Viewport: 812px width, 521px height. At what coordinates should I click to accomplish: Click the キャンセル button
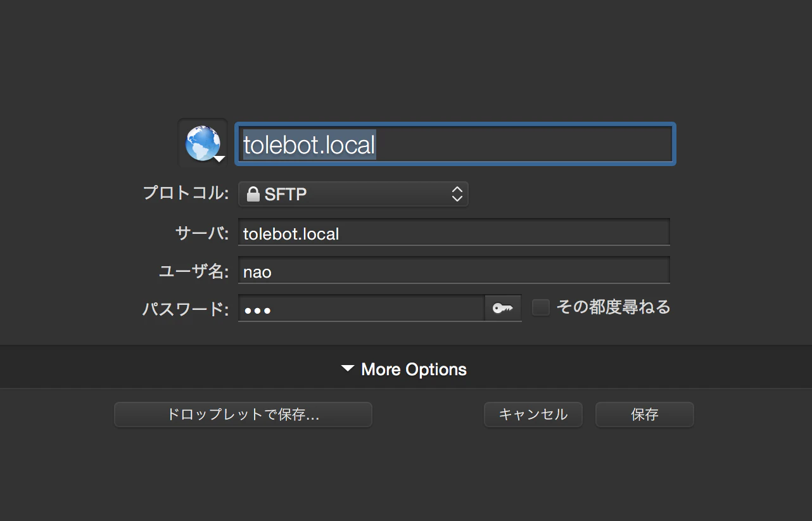(x=533, y=415)
